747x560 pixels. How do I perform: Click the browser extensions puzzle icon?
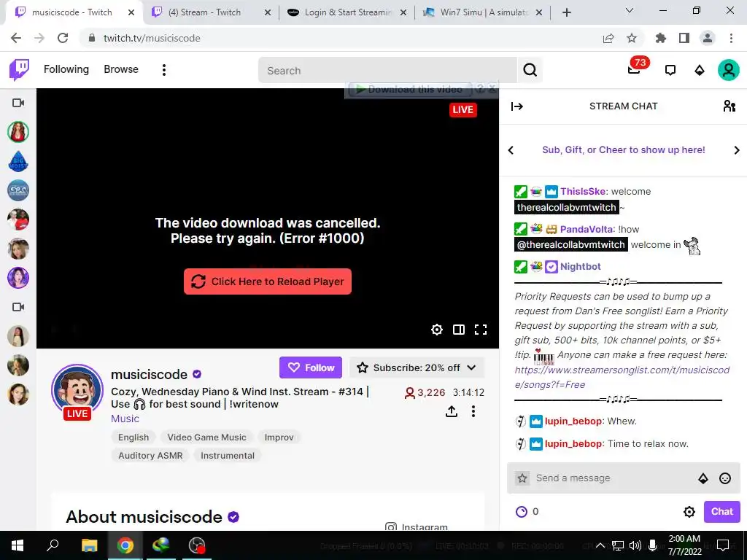click(x=661, y=38)
